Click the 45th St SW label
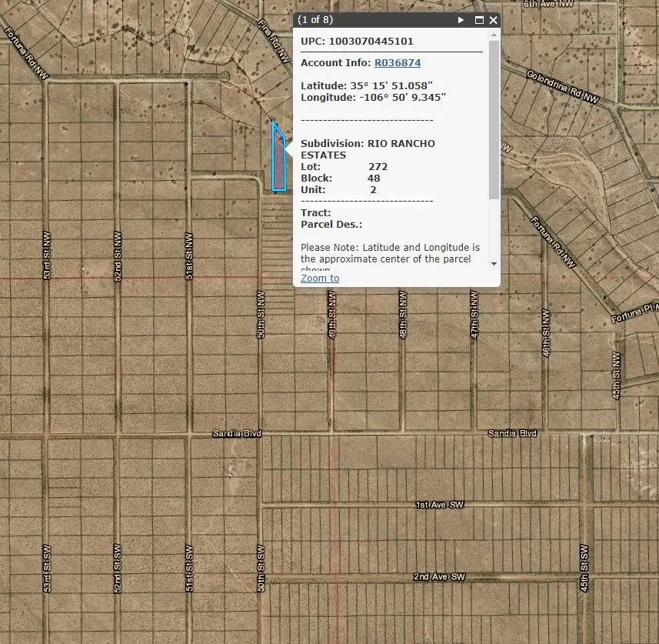Screen dimensions: 659x644 [585, 568]
